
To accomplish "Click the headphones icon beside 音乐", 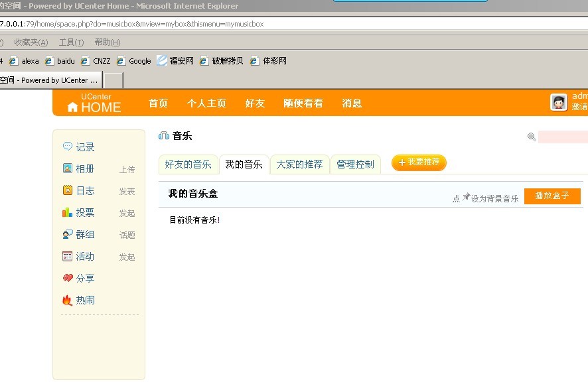I will click(x=164, y=136).
